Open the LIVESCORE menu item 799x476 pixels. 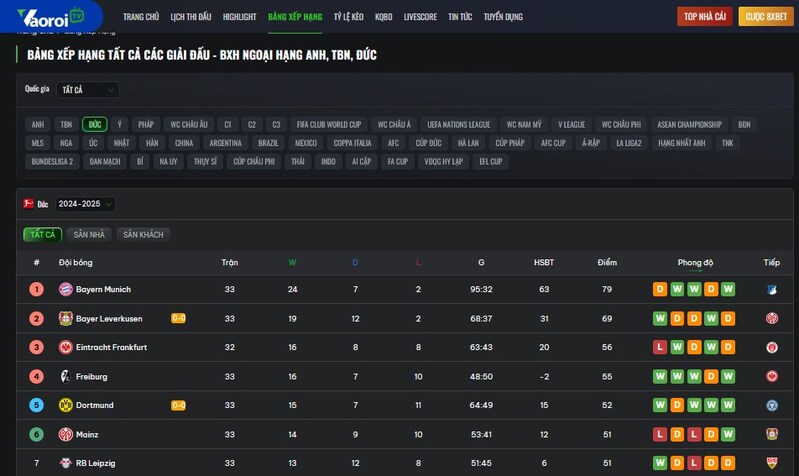[420, 17]
